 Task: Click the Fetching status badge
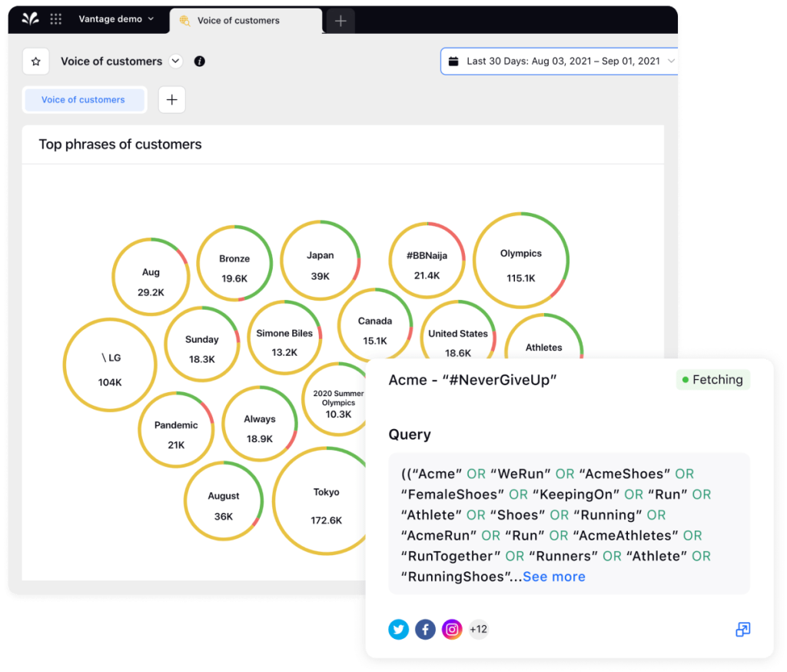point(712,380)
